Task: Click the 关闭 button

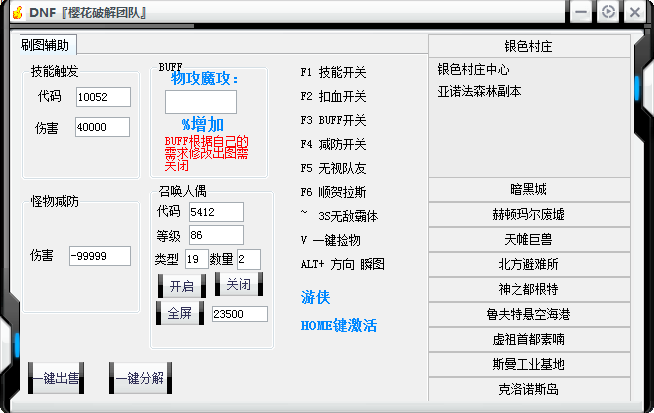Action: (239, 285)
